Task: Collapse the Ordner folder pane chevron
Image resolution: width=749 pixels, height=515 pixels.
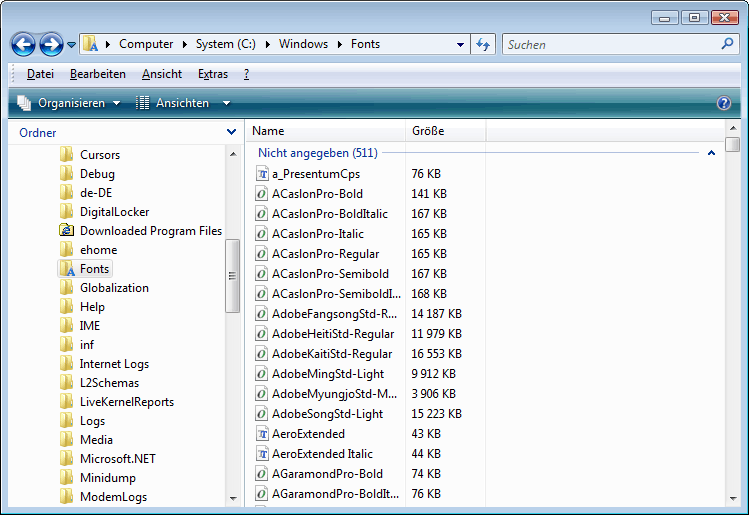Action: pos(231,132)
